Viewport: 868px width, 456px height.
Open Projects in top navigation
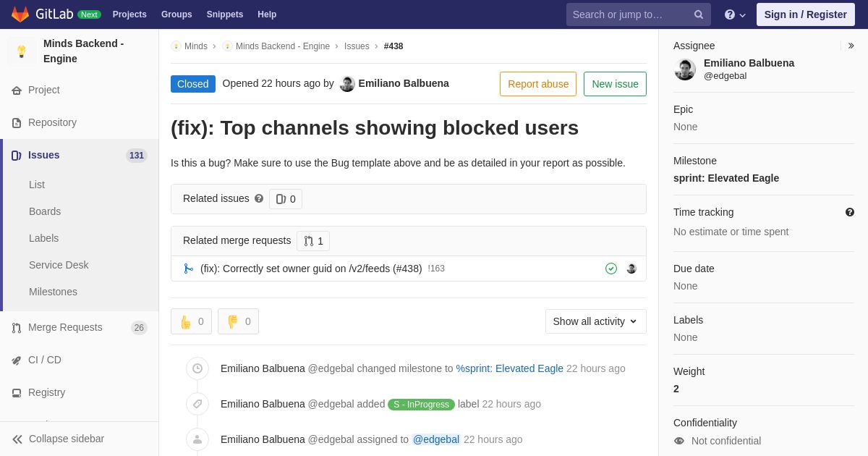click(129, 14)
